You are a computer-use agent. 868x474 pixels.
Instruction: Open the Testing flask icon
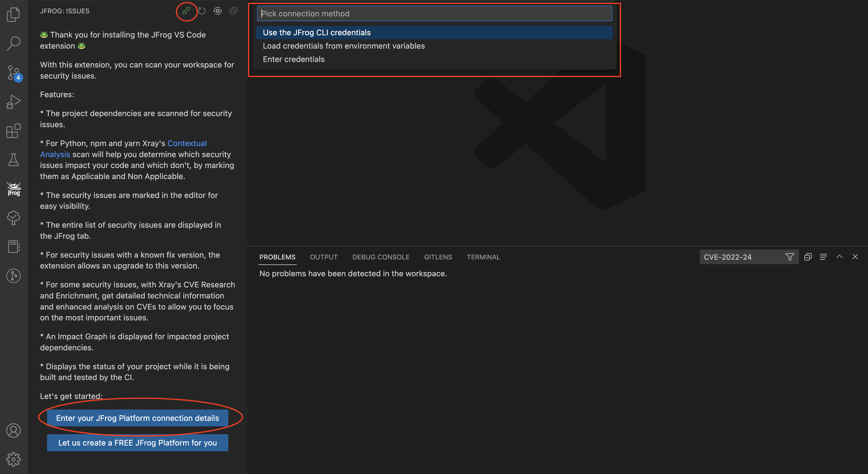pyautogui.click(x=14, y=160)
